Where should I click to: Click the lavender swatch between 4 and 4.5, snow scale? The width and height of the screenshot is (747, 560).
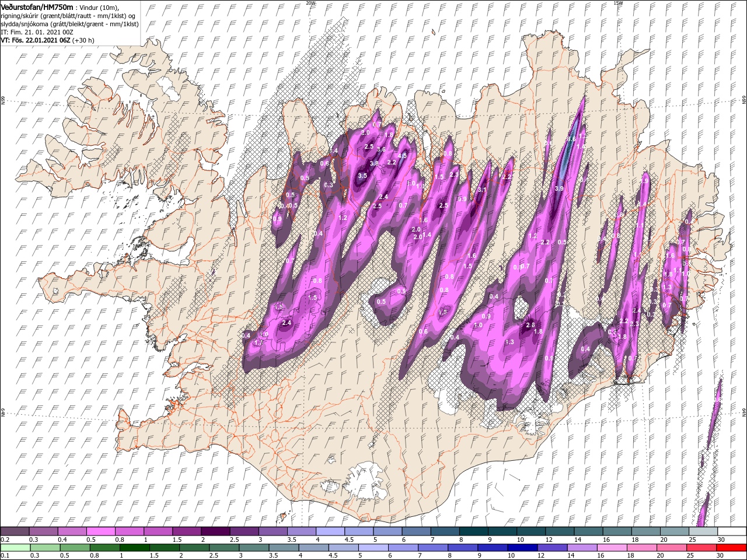(x=330, y=531)
